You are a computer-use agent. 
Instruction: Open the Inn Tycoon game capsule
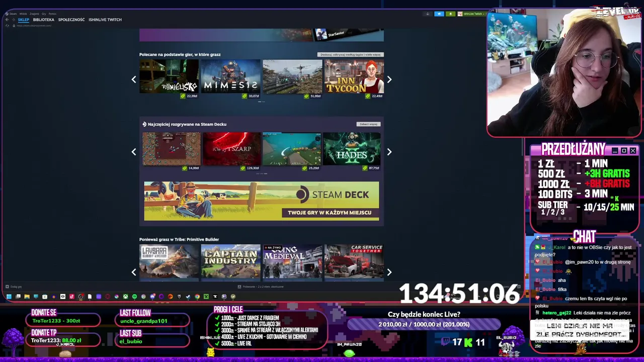[x=354, y=76]
